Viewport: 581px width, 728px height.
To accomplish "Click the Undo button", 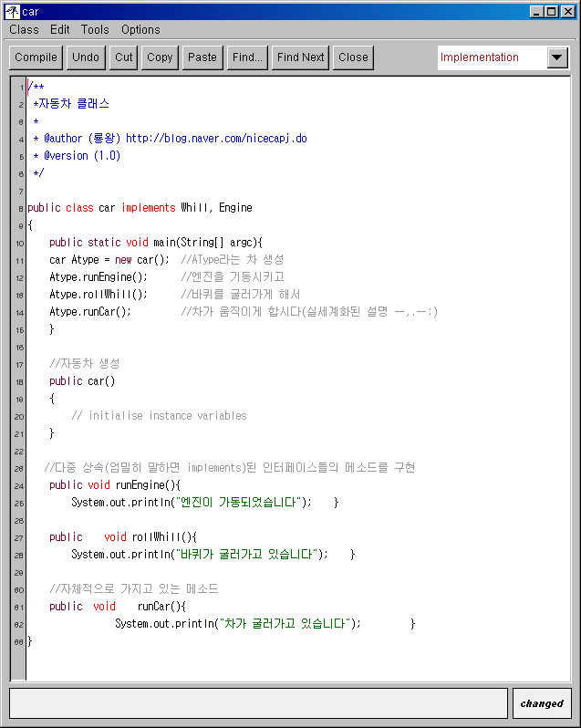I will [86, 57].
